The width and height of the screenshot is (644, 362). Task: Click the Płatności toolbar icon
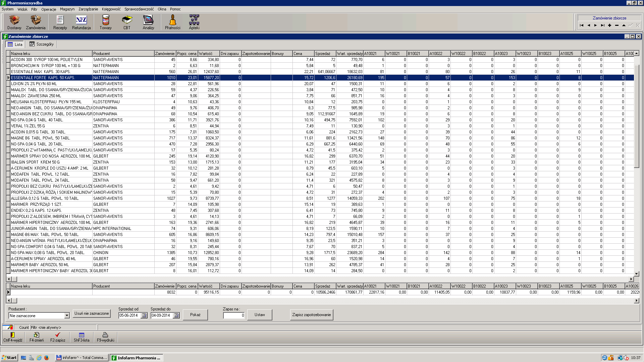click(x=172, y=22)
